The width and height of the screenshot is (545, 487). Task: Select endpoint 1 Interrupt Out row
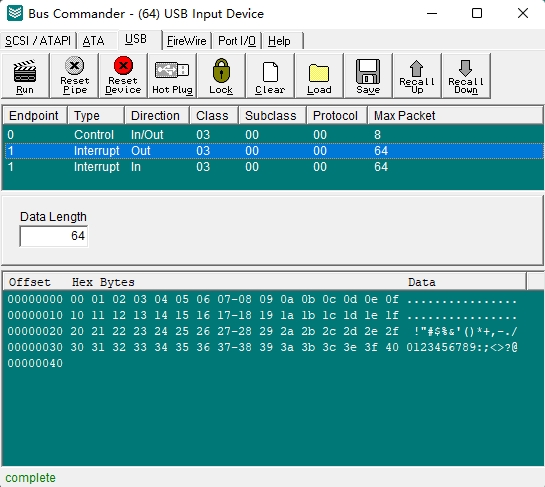tap(273, 151)
